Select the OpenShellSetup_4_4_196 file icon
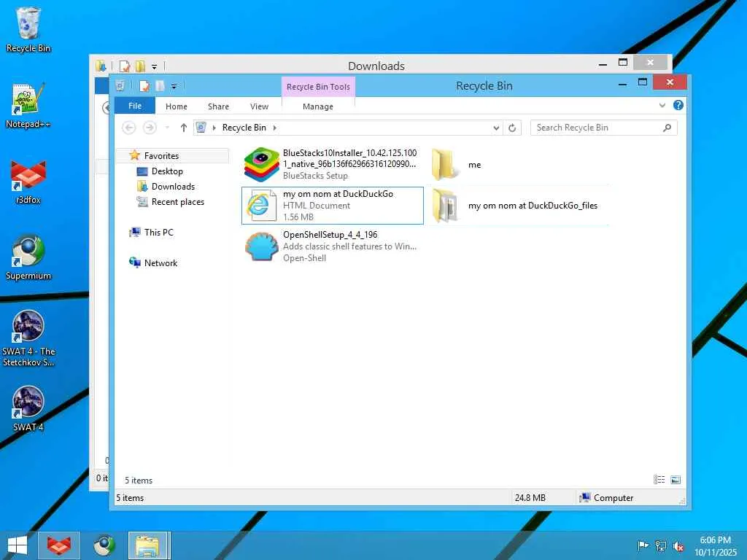The height and width of the screenshot is (560, 747). 261,246
